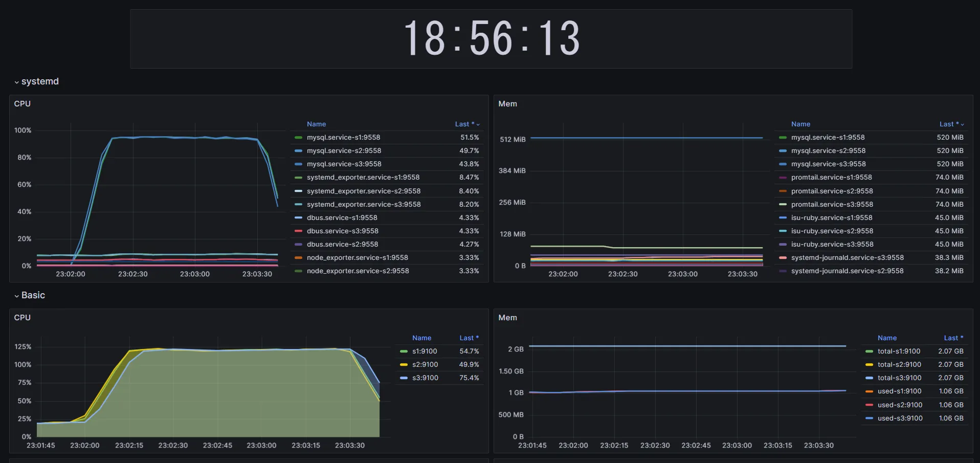
Task: Open the systemd CPU panel title menu
Action: [x=23, y=104]
